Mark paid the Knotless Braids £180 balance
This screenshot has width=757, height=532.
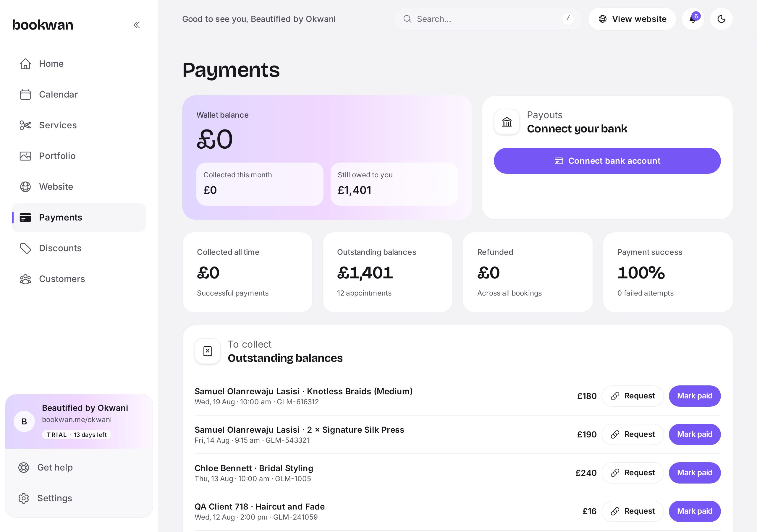(694, 396)
